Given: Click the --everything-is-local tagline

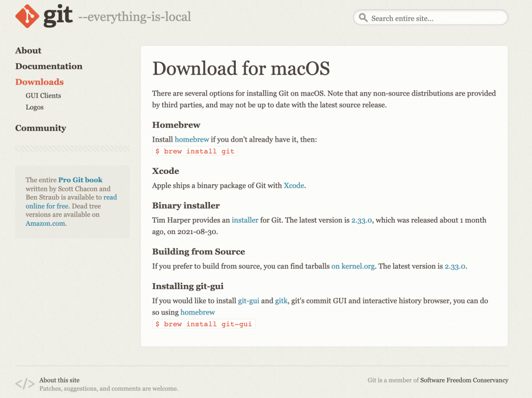Looking at the screenshot, I should (135, 17).
